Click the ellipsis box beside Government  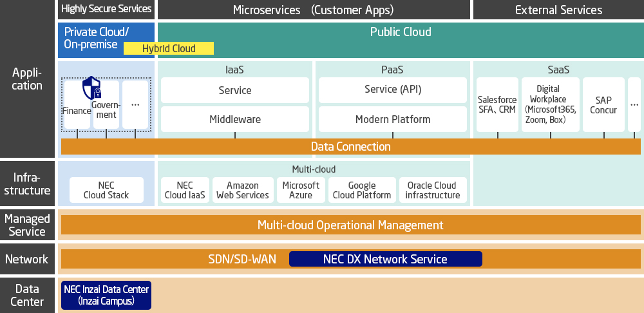[135, 105]
